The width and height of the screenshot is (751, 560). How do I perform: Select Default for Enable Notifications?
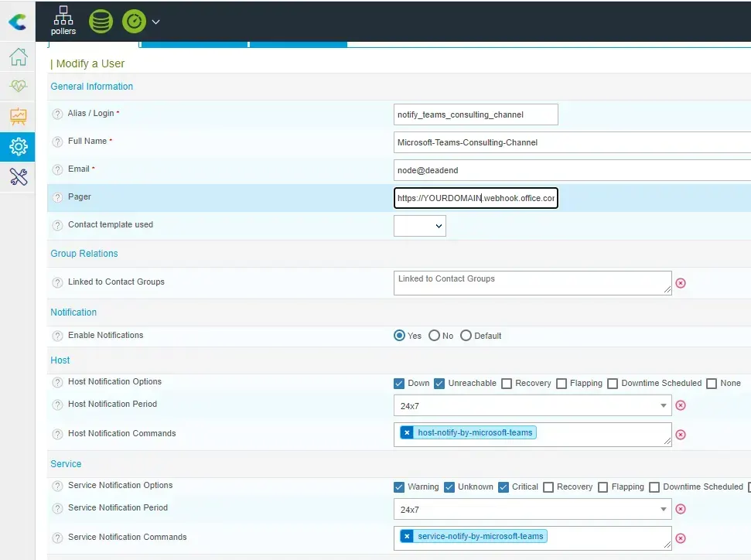pyautogui.click(x=466, y=336)
